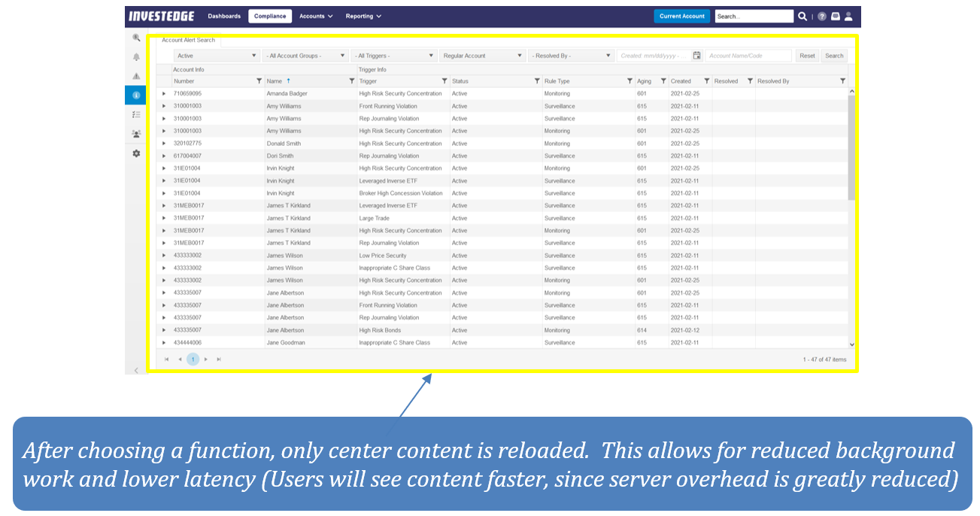Open the inbox icon in the top bar

[x=835, y=16]
